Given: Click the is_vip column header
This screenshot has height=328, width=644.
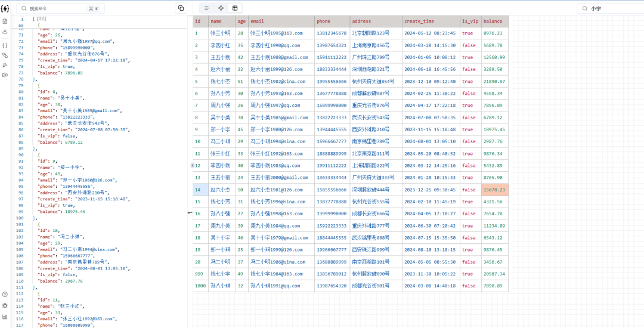Looking at the screenshot, I should click(469, 21).
